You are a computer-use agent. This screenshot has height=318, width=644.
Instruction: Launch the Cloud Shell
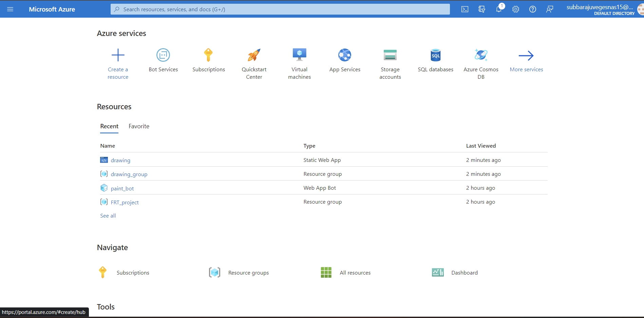[465, 9]
